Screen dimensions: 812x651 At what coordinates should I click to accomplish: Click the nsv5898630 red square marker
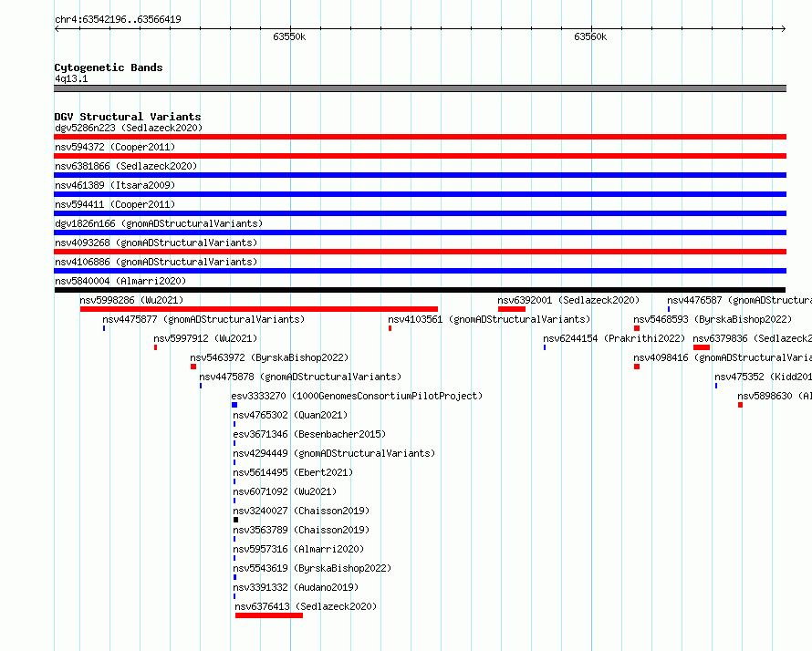[741, 405]
